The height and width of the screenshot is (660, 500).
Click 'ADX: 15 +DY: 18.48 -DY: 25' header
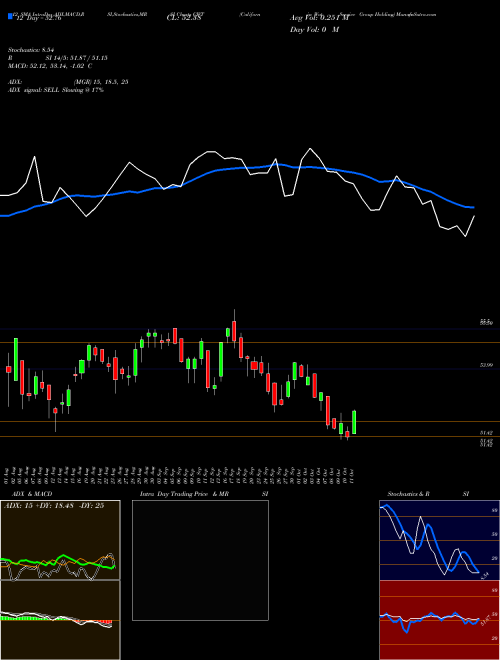pos(54,506)
